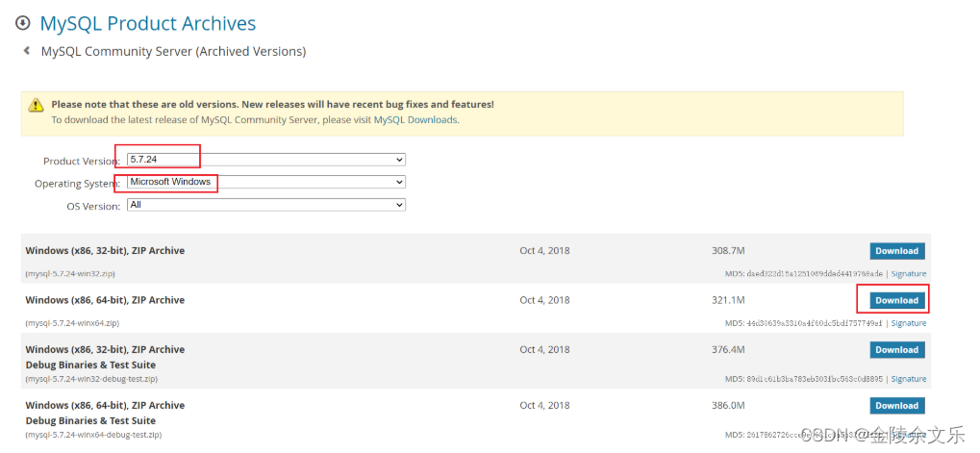Click the download circle icon beside MySQL Product Archives
Viewport: 980px width, 453px height.
pyautogui.click(x=22, y=23)
